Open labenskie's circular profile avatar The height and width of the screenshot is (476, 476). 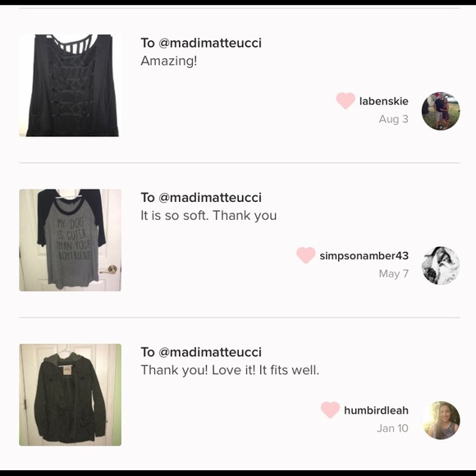[441, 111]
